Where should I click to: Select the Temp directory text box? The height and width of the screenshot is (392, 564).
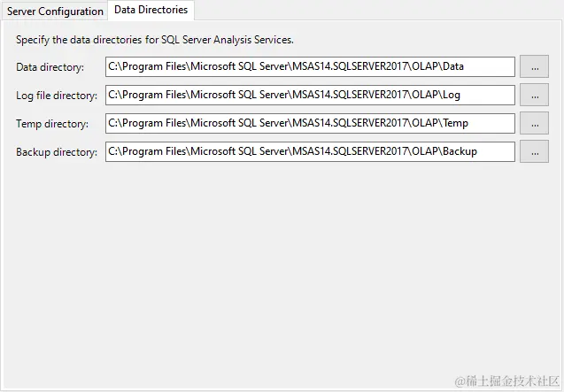310,124
